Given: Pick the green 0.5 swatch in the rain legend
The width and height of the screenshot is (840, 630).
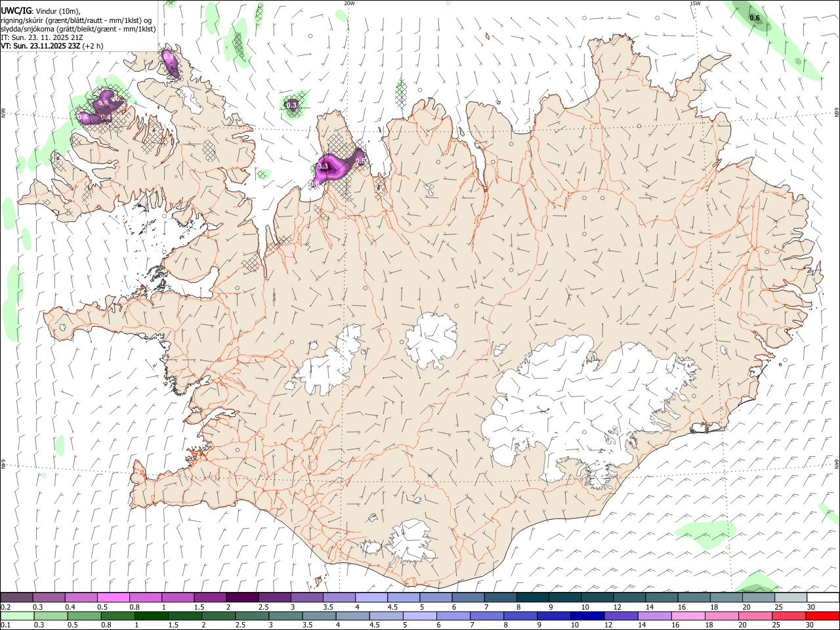Looking at the screenshot, I should tap(84, 616).
